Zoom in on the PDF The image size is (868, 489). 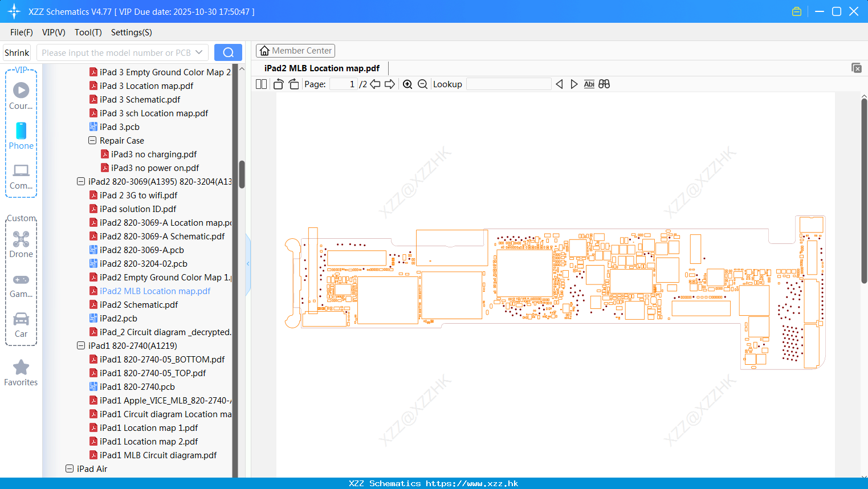407,84
